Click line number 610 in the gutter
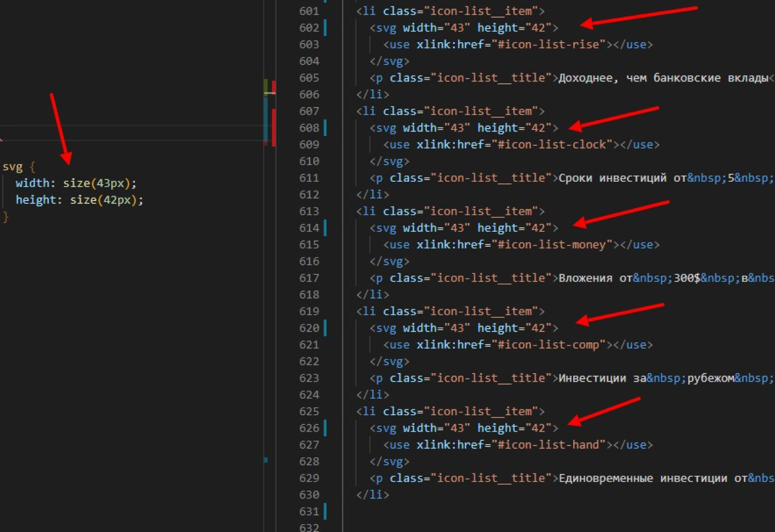Viewport: 775px width, 532px height. click(309, 161)
